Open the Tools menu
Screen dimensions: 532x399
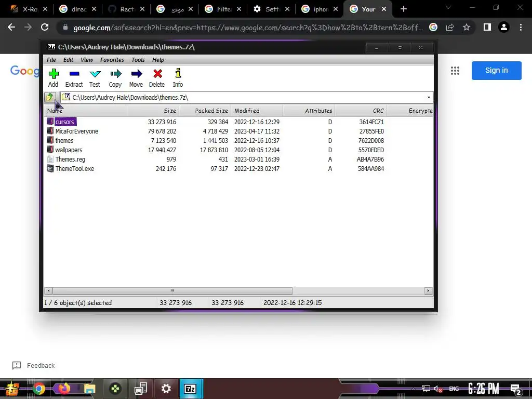click(138, 60)
